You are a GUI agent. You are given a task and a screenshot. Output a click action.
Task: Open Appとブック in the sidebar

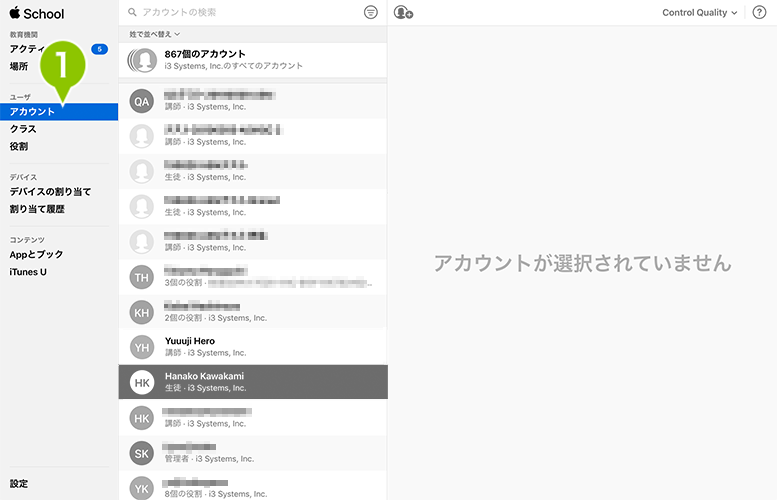point(36,254)
